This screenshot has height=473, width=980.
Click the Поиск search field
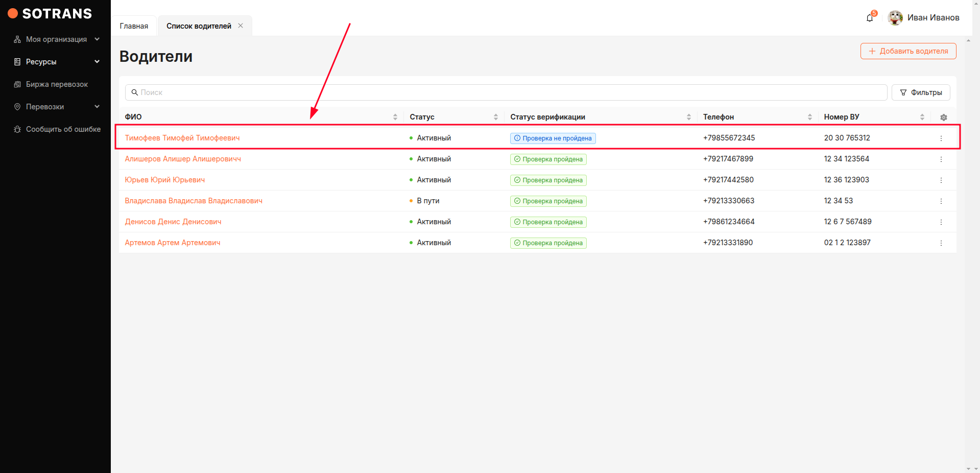click(x=506, y=92)
